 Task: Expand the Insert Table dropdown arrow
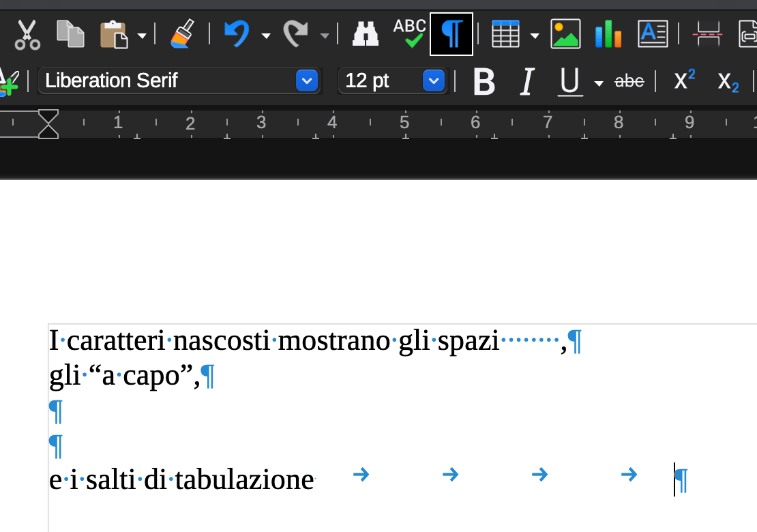[535, 35]
